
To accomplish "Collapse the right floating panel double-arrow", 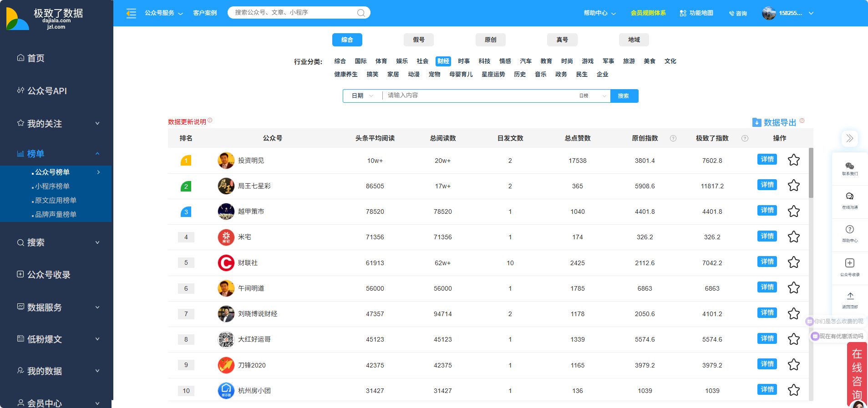I will point(849,138).
